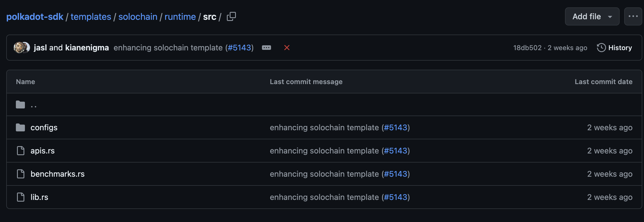Open the three-dot more options menu

(633, 16)
